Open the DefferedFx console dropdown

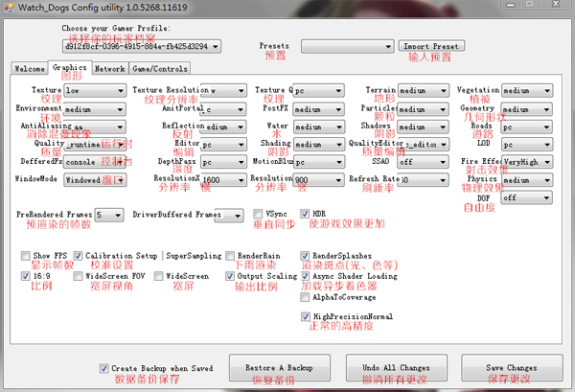[x=95, y=162]
